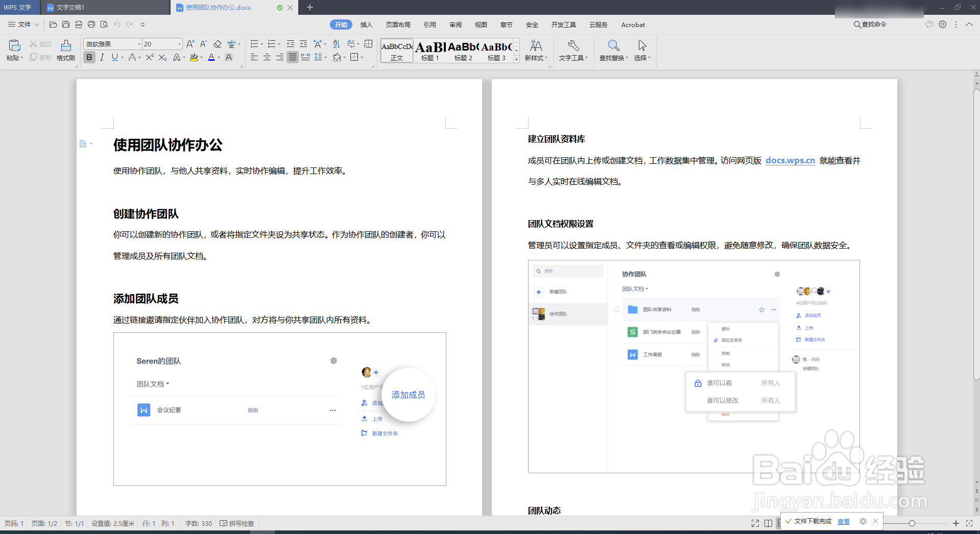980x534 pixels.
Task: Toggle spell check in status bar
Action: 237,523
